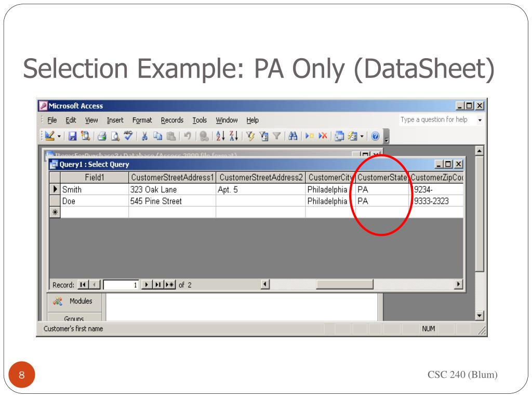Open the New Object dropdown arrow

coord(362,137)
